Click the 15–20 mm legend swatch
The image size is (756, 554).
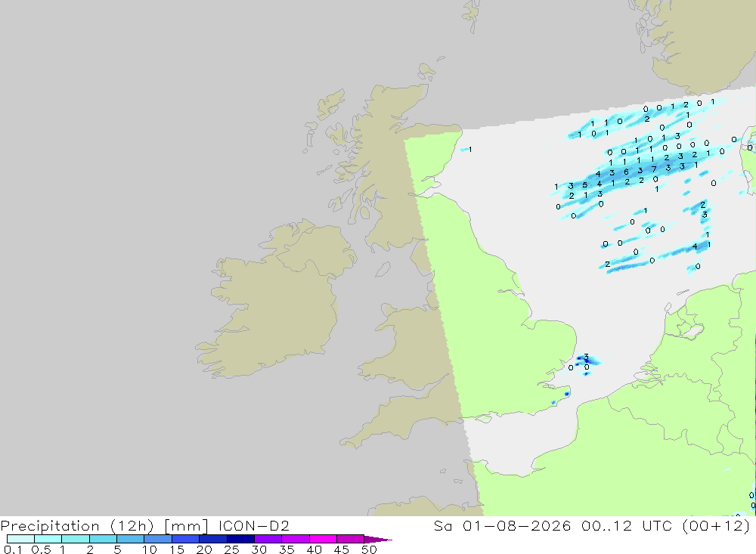point(185,539)
